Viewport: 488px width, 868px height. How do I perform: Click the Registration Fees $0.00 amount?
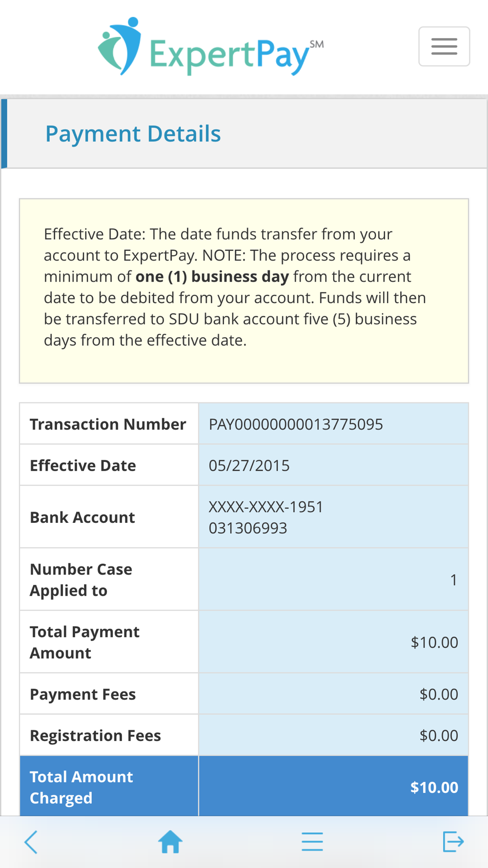pos(438,736)
